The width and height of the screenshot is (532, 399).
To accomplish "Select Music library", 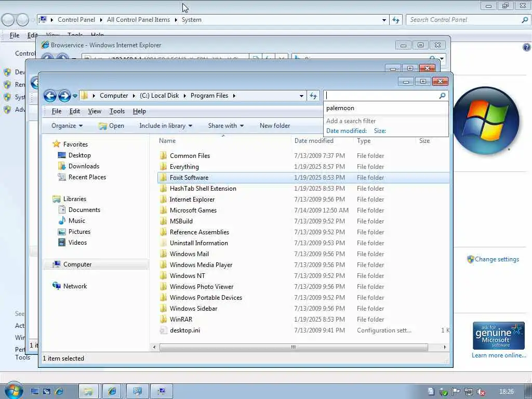I will point(77,221).
